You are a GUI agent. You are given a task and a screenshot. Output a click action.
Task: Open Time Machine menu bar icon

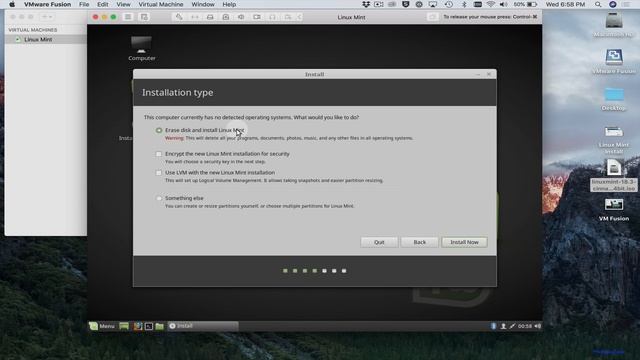[449, 4]
